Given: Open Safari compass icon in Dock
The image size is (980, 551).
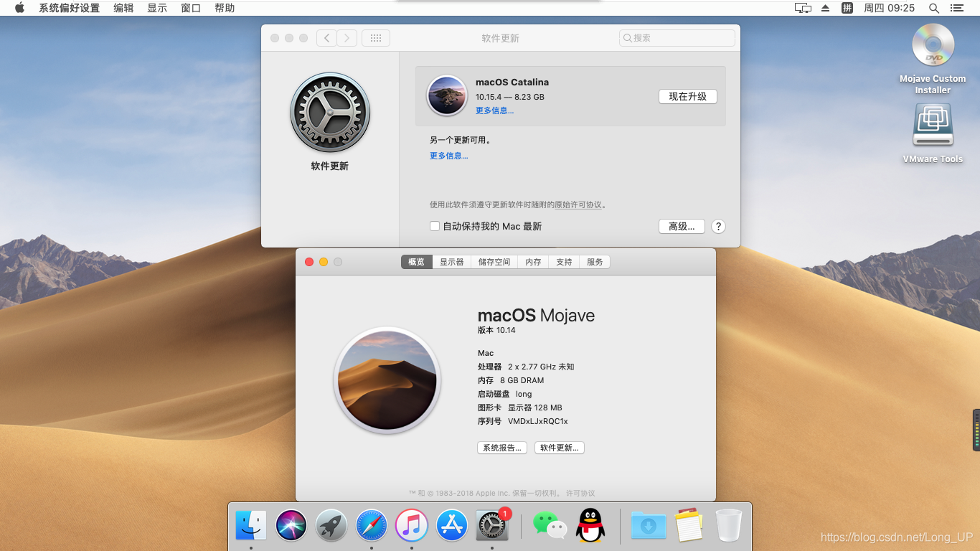Looking at the screenshot, I should tap(372, 526).
